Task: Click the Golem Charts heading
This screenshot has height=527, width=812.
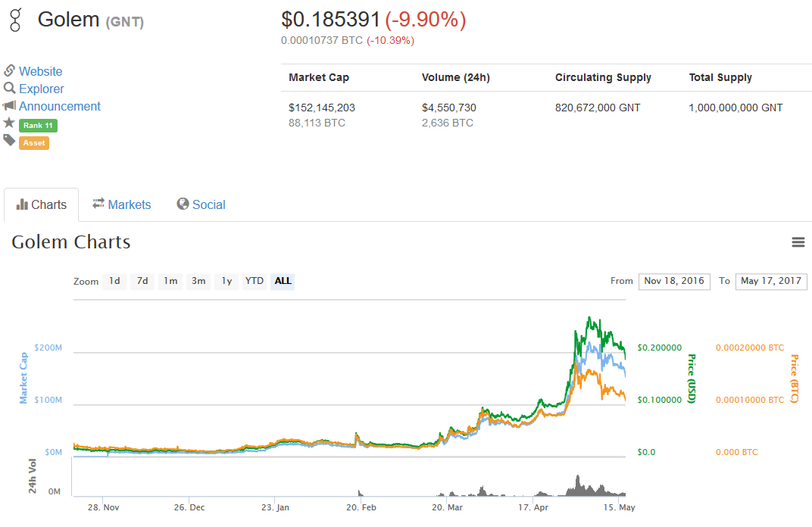Action: click(71, 242)
